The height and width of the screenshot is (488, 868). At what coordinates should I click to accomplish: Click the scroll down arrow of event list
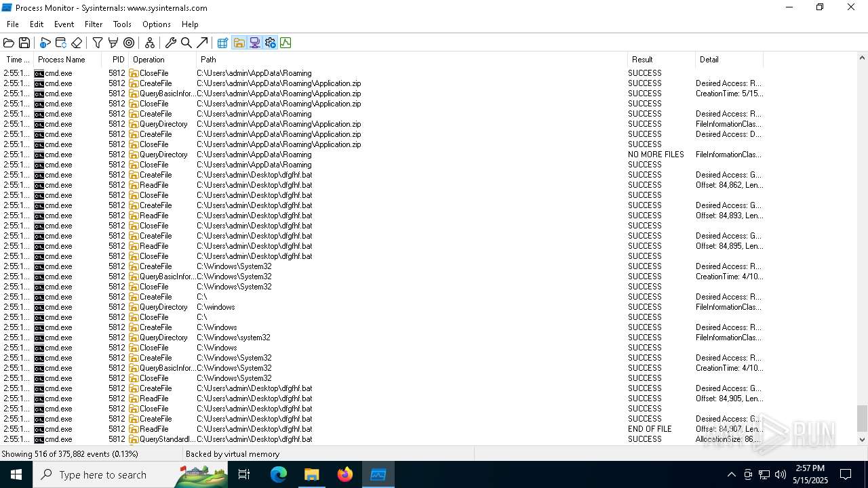[862, 439]
